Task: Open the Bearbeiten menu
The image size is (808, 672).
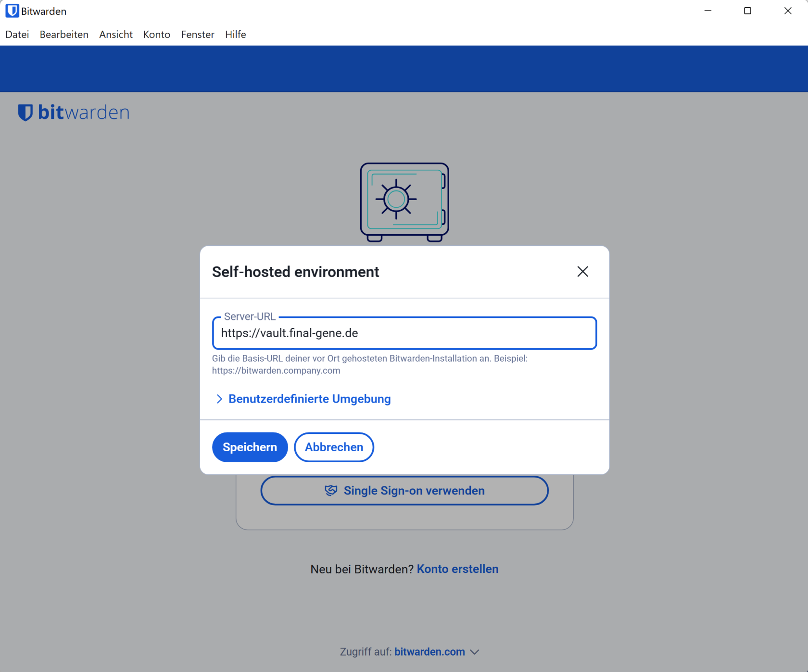Action: click(x=64, y=34)
